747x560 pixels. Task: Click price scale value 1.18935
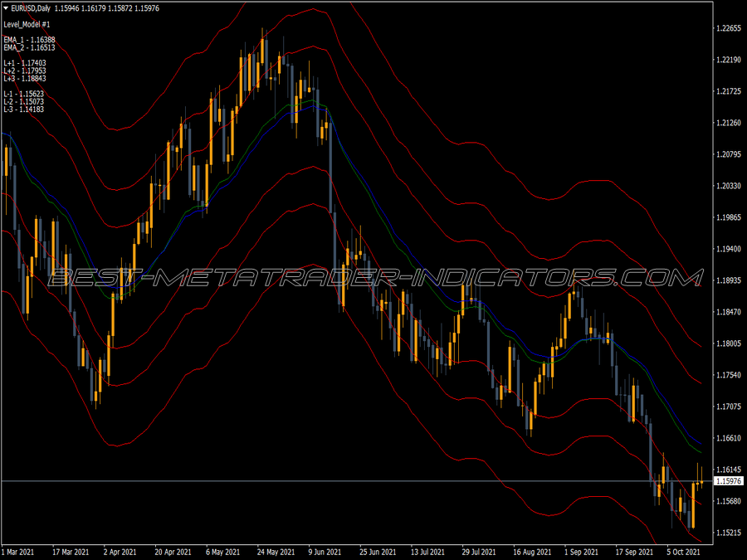(x=729, y=280)
